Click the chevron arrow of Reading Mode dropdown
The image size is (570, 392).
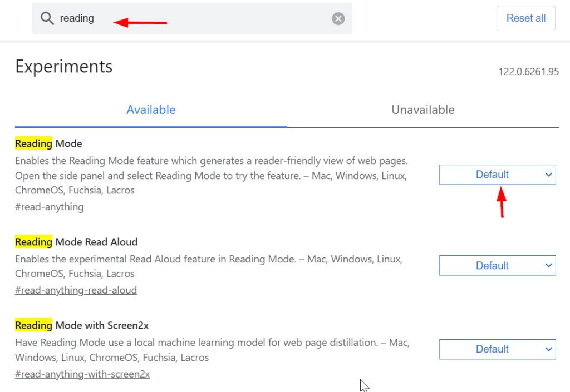[548, 175]
